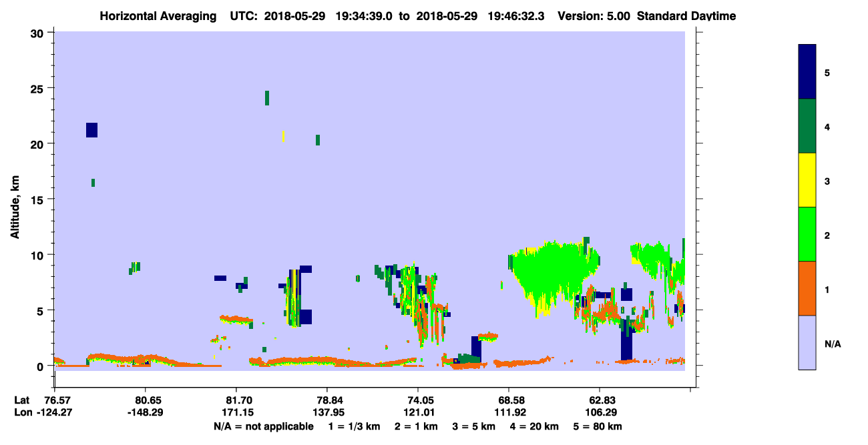Screen dimensions: 868x445
Task: Click the '3 = 5 km' legend text
Action: tap(473, 426)
